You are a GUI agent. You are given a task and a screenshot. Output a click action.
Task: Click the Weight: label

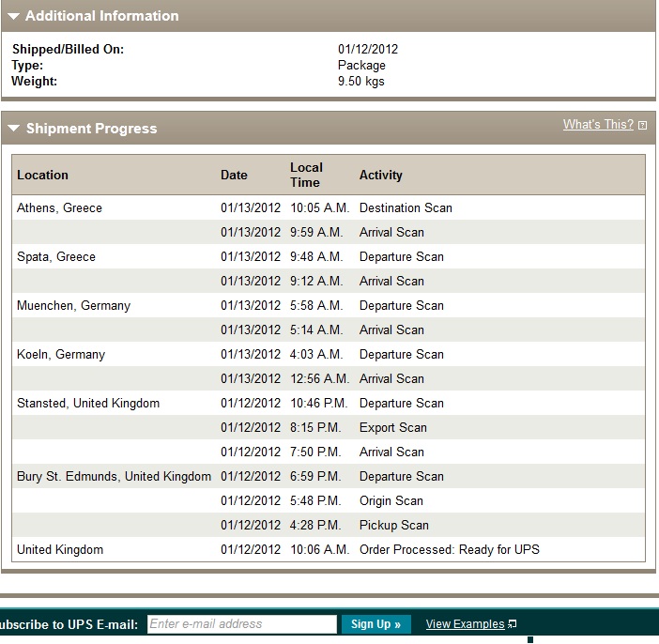point(35,81)
